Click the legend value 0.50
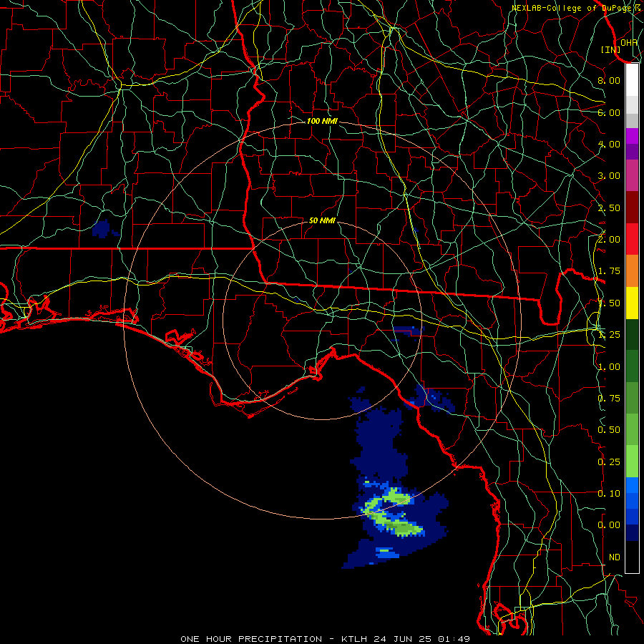This screenshot has width=644, height=644. click(609, 430)
